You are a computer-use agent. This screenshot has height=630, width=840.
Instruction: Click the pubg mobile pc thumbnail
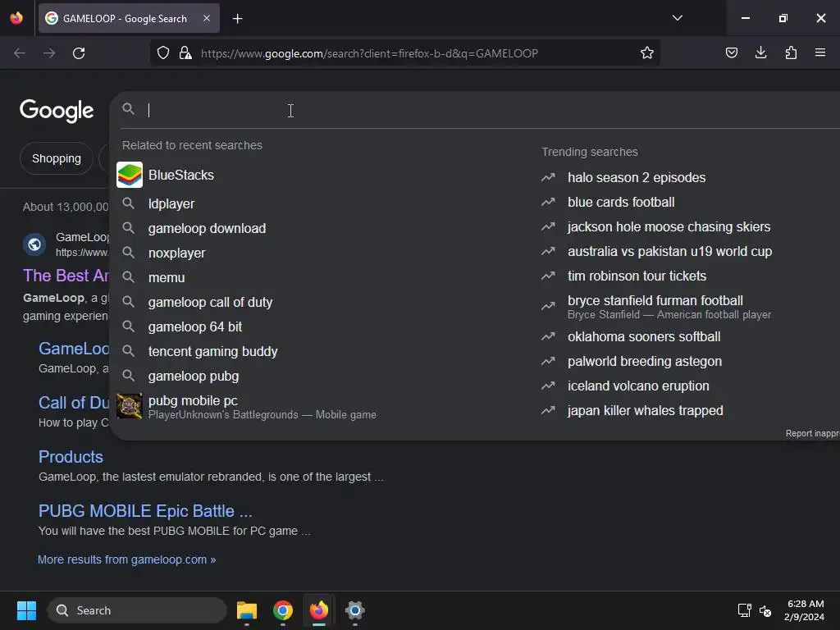coord(130,407)
